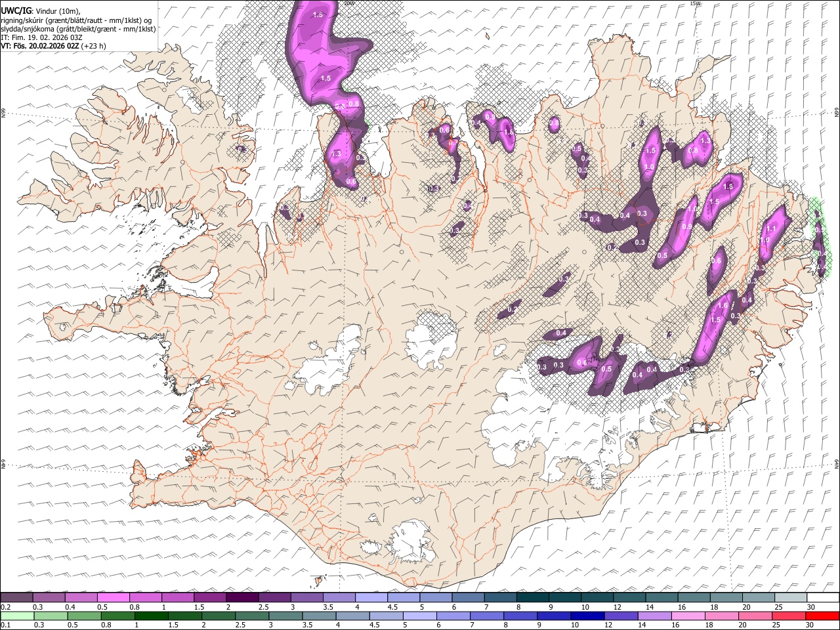The width and height of the screenshot is (840, 630).
Task: Click the '0.2' label on the top legend row
Action: pyautogui.click(x=5, y=606)
